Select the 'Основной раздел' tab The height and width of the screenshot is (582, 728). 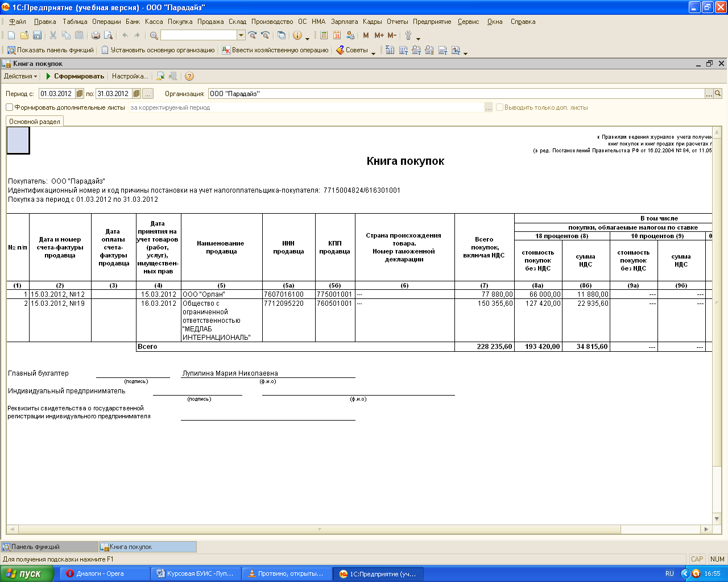tap(35, 122)
